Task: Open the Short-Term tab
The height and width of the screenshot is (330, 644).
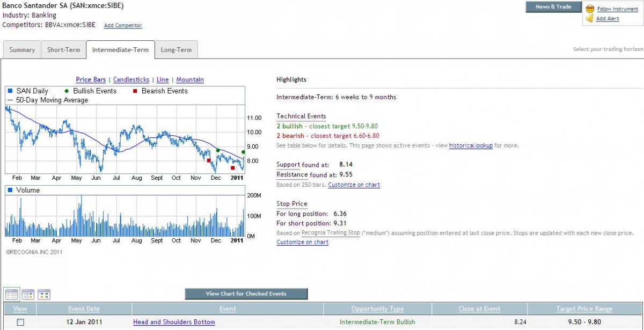Action: pyautogui.click(x=63, y=50)
